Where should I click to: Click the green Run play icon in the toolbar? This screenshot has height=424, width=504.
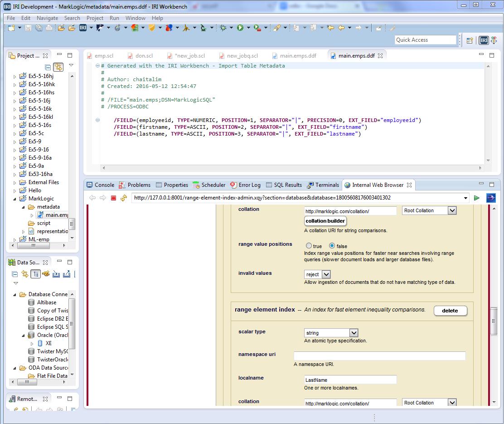(240, 28)
